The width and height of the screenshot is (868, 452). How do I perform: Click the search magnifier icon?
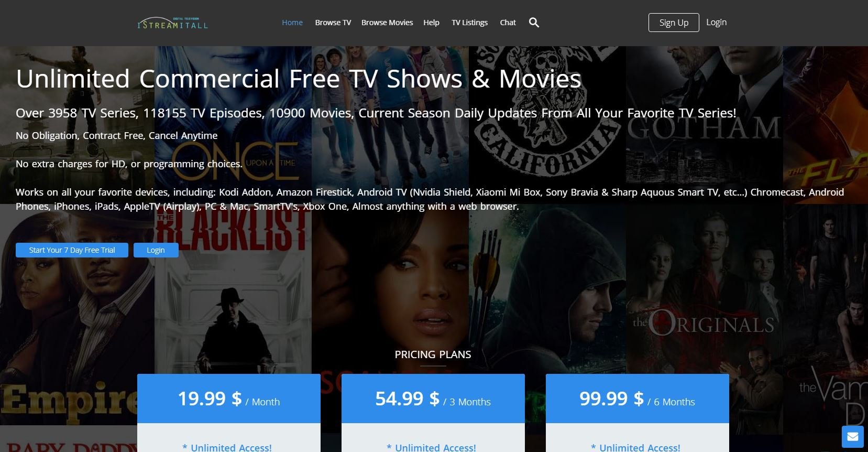pyautogui.click(x=534, y=23)
